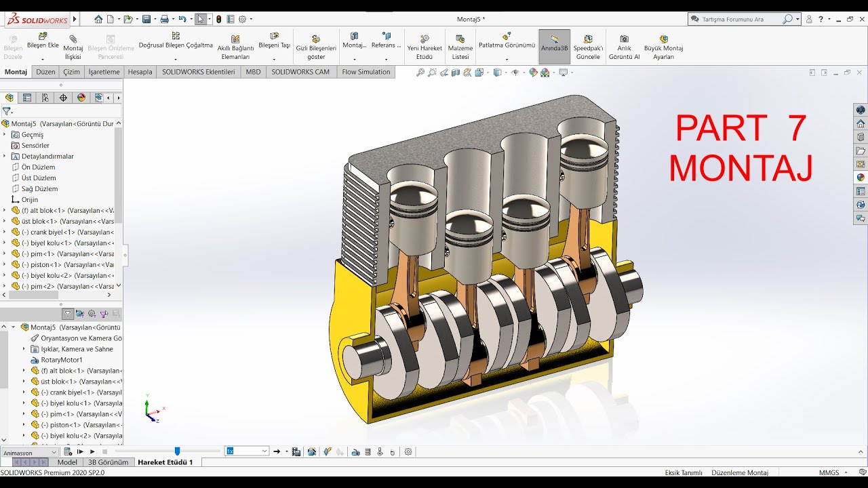
Task: Open the ConfigurationManager tab icon
Action: 45,98
